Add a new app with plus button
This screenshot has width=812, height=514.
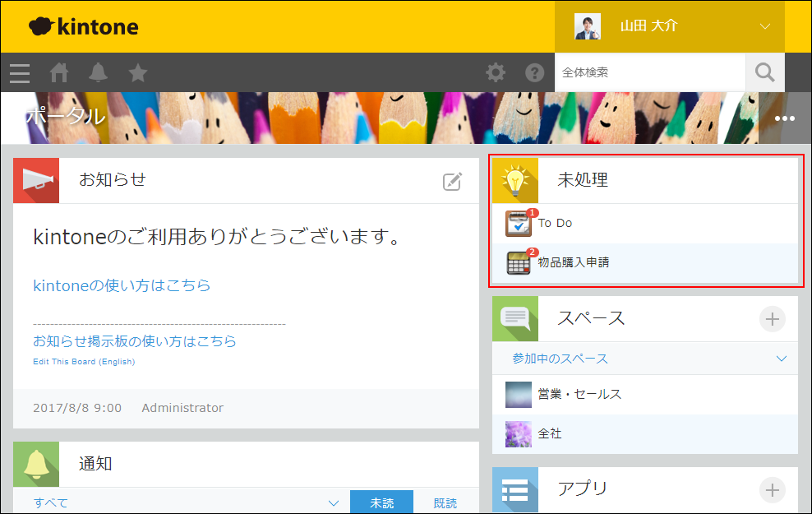(772, 490)
